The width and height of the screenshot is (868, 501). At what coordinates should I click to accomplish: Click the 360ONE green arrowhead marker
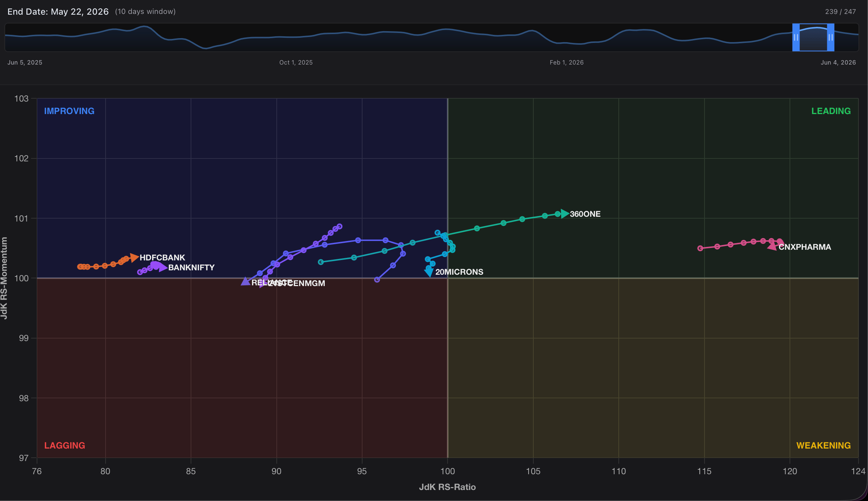[x=565, y=213]
